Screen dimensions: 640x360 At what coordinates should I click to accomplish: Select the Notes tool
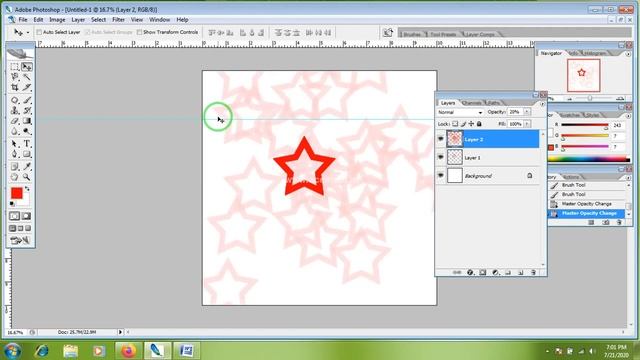[x=15, y=167]
